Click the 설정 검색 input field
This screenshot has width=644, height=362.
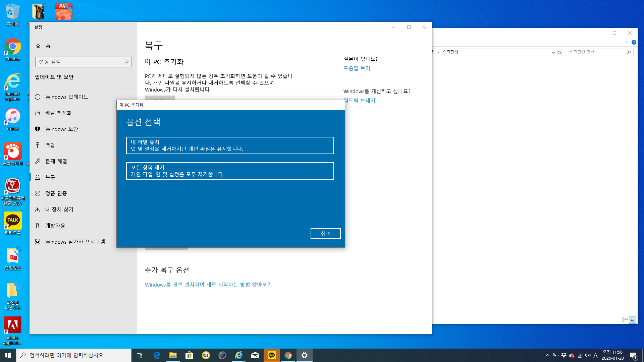tap(80, 62)
